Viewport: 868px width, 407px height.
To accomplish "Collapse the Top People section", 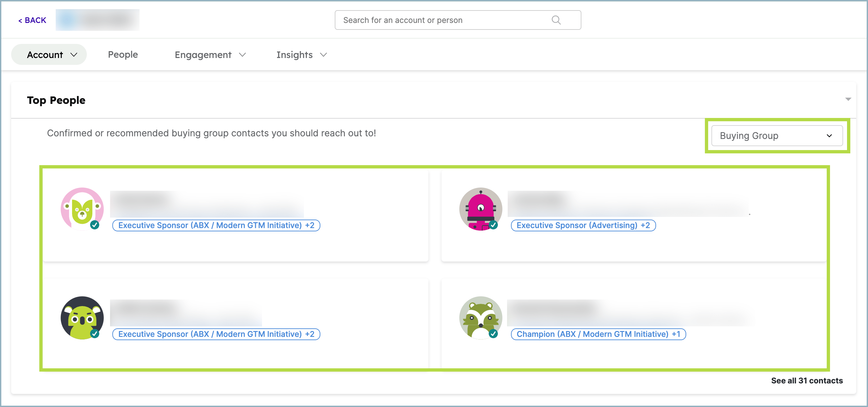I will (848, 99).
